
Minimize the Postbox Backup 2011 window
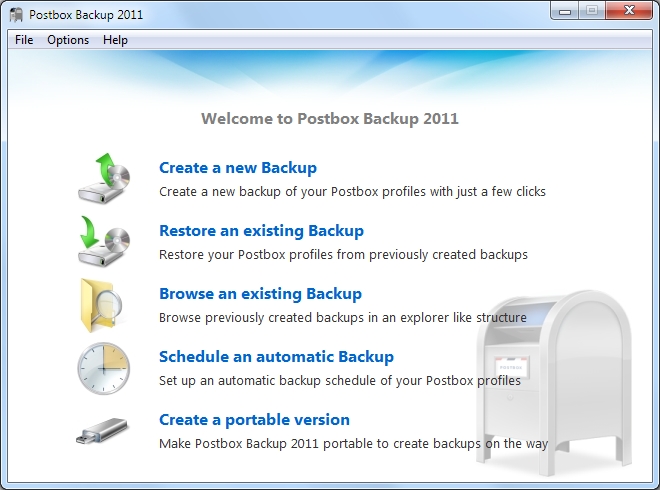565,11
